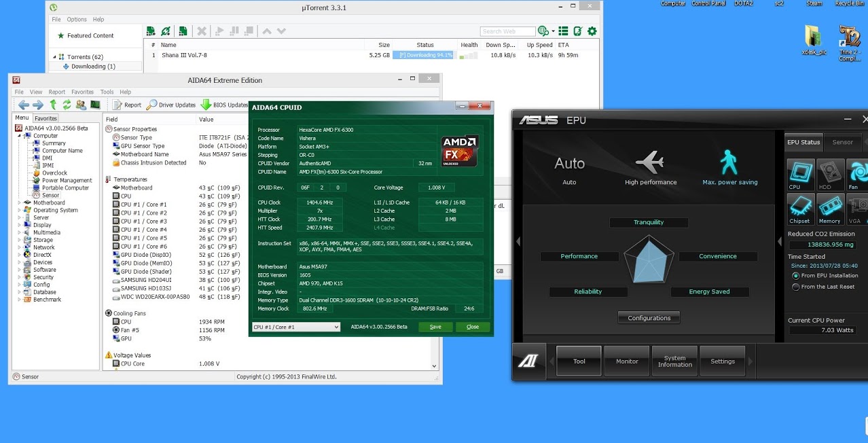Click AIDA64 green Up arrow
The width and height of the screenshot is (868, 443).
pyautogui.click(x=53, y=105)
